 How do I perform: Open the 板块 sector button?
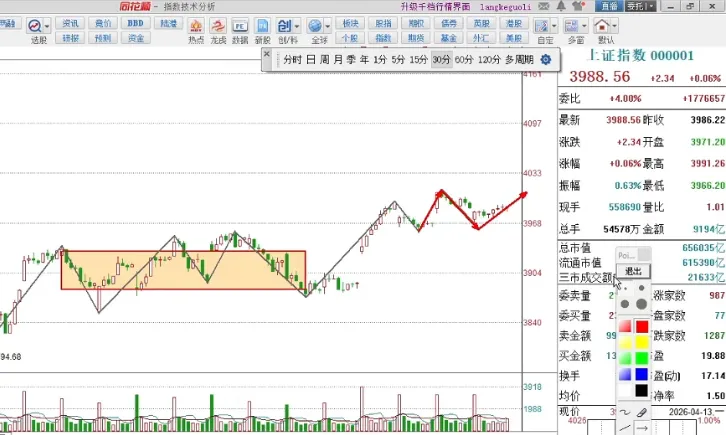pyautogui.click(x=350, y=23)
